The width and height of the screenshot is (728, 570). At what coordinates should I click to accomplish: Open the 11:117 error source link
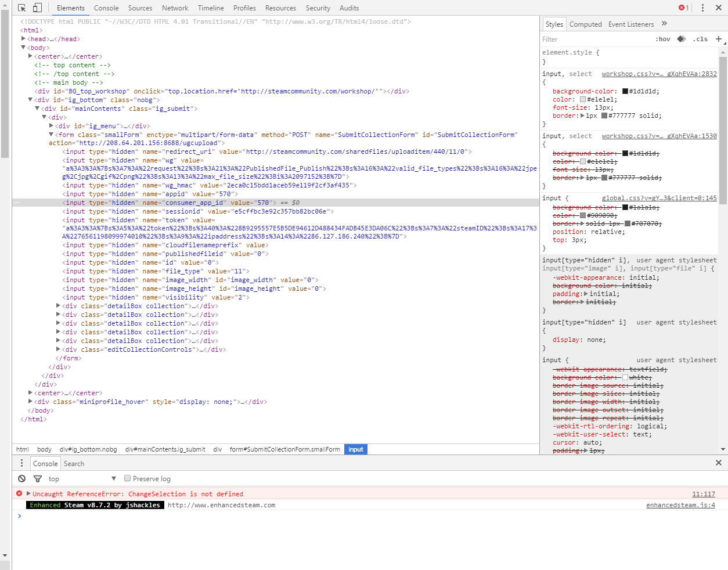point(703,494)
